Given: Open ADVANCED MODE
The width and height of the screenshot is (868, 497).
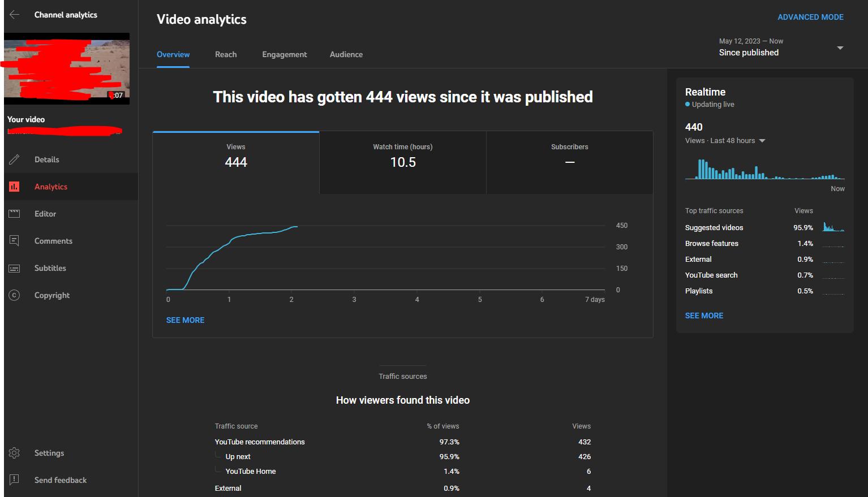Looking at the screenshot, I should (810, 17).
